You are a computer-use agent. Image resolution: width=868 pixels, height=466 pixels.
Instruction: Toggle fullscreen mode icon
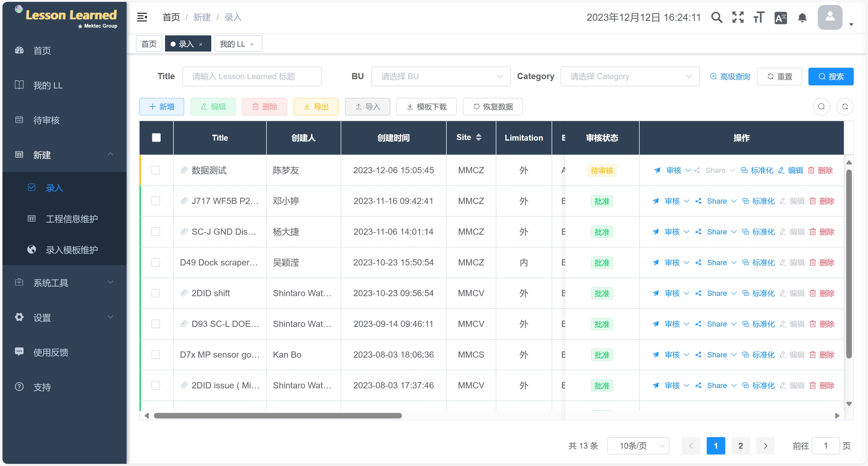[x=738, y=17]
